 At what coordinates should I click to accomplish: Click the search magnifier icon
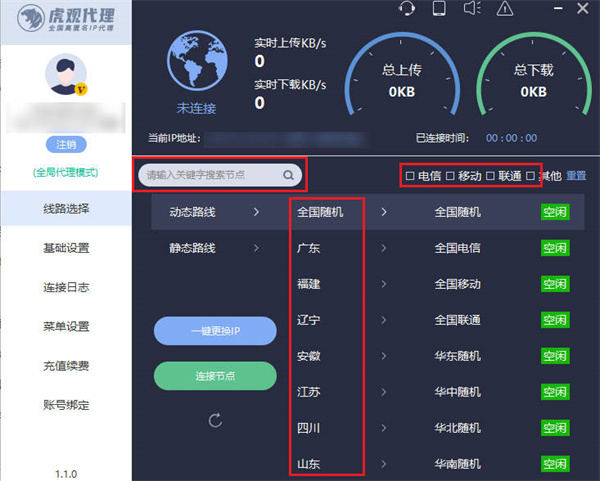pos(288,175)
